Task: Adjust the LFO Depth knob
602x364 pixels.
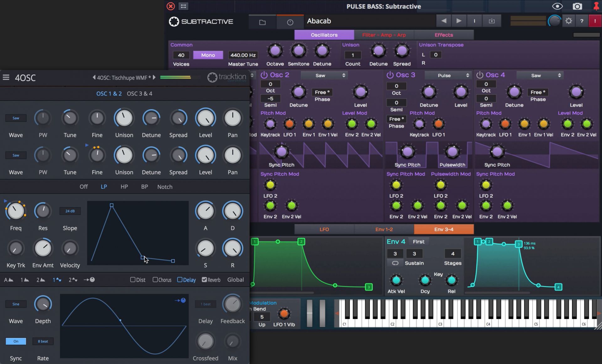Action: click(43, 304)
